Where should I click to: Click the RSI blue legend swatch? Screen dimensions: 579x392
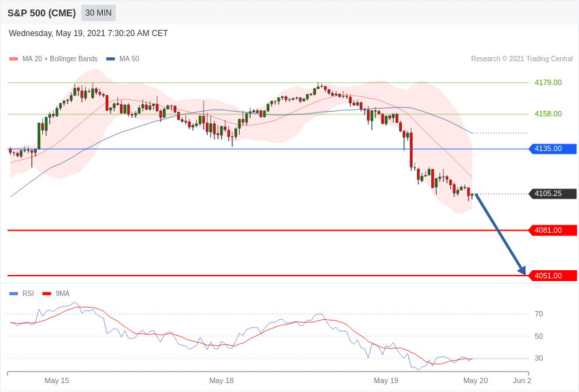(14, 293)
